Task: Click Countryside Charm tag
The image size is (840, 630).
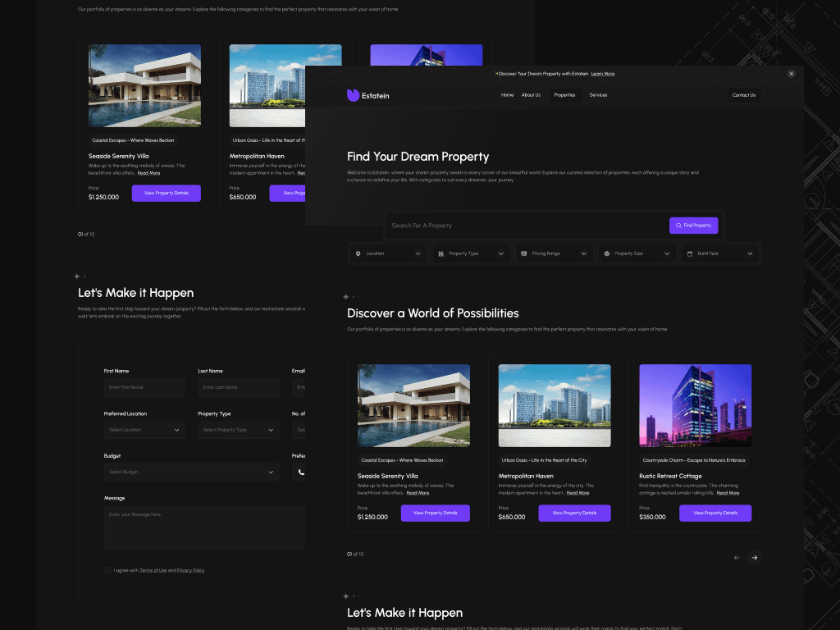Action: coord(694,460)
